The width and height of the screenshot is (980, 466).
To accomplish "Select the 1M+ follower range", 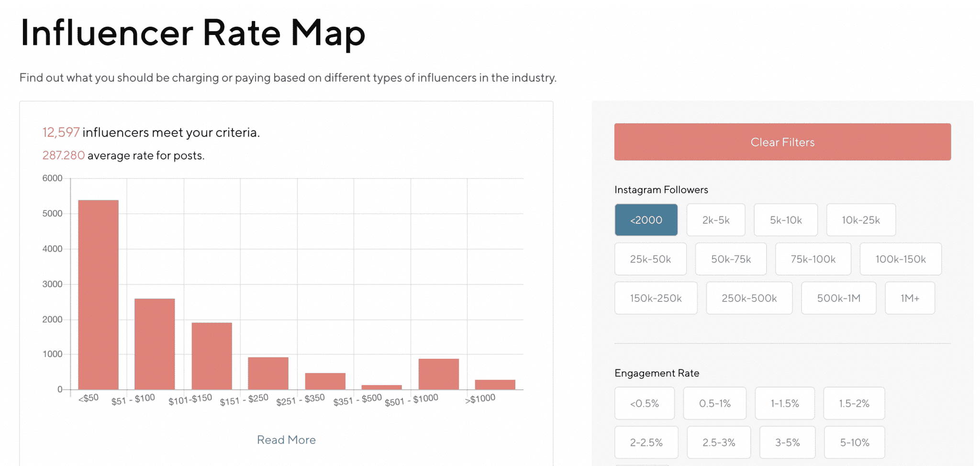I will coord(910,298).
